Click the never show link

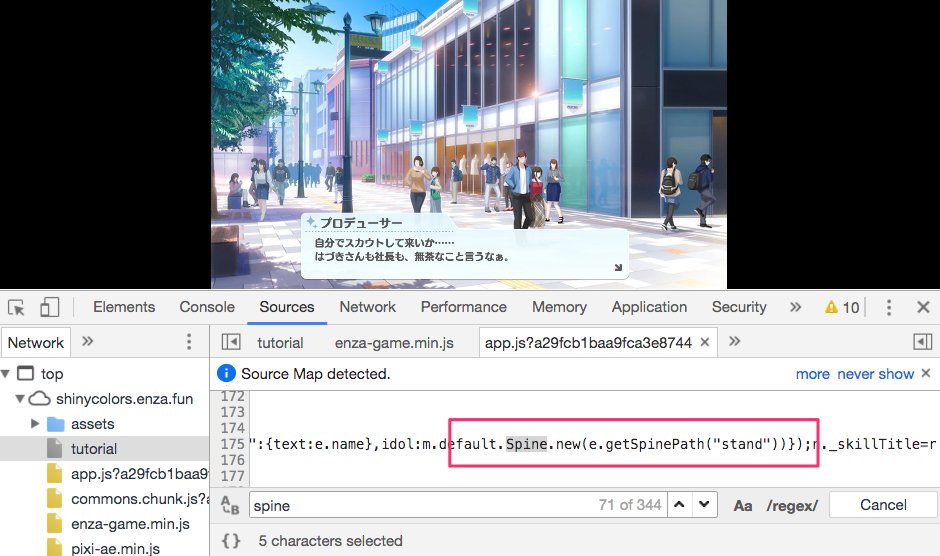pyautogui.click(x=875, y=374)
